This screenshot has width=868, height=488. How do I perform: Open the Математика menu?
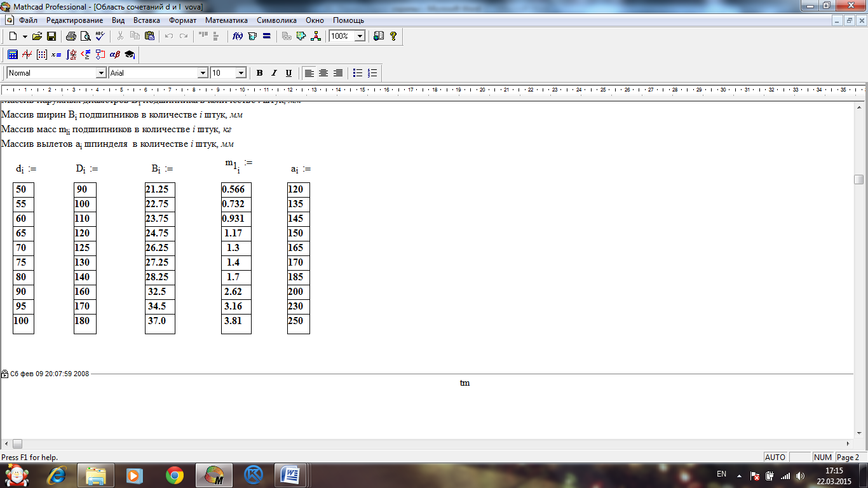[226, 20]
